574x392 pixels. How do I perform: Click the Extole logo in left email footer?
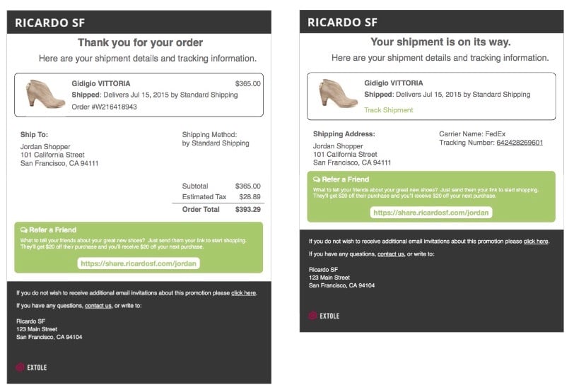32,367
